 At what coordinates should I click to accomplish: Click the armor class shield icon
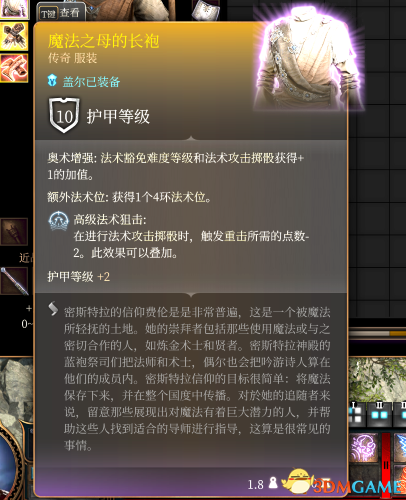pyautogui.click(x=64, y=115)
